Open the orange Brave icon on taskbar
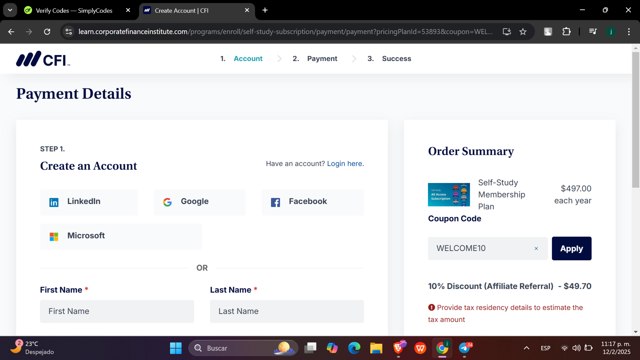 [x=420, y=348]
